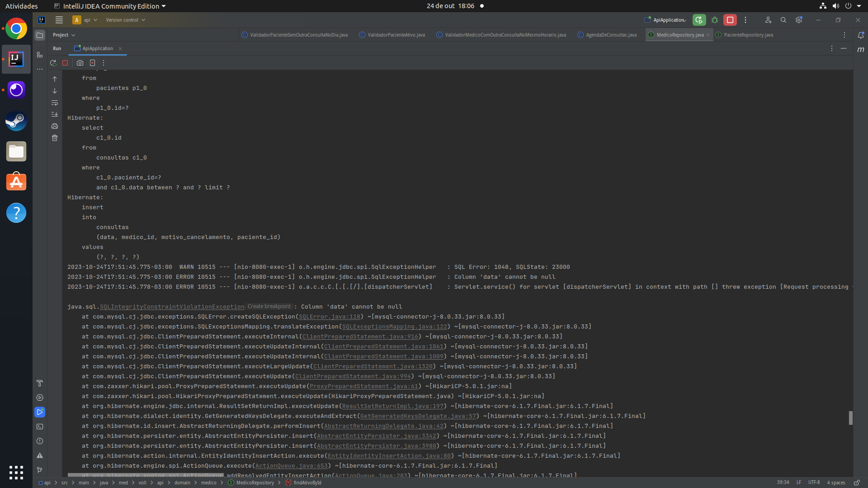Click the console horizontal scrollbar thumb
Image resolution: width=868 pixels, height=488 pixels.
pos(146,475)
